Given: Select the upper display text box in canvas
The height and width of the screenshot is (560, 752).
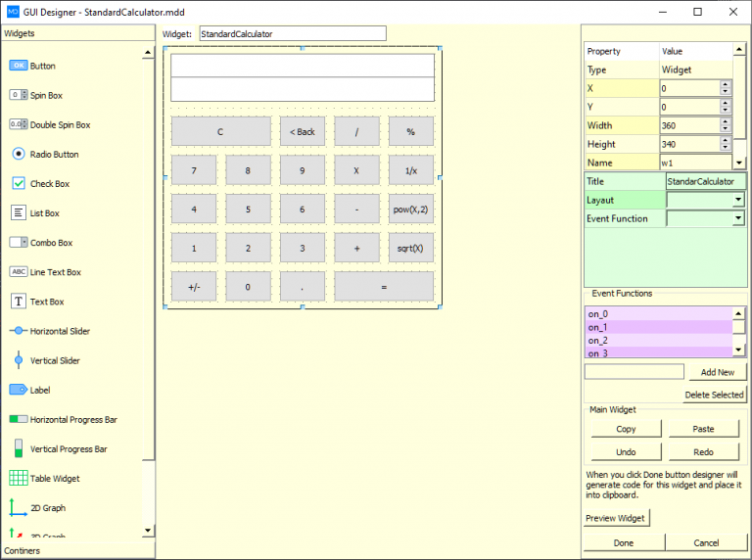Looking at the screenshot, I should click(x=303, y=66).
